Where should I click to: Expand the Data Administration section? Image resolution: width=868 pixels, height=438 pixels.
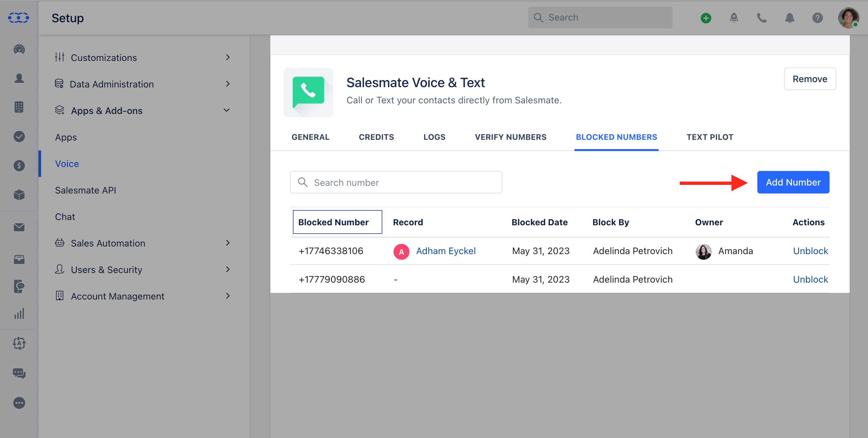(143, 84)
